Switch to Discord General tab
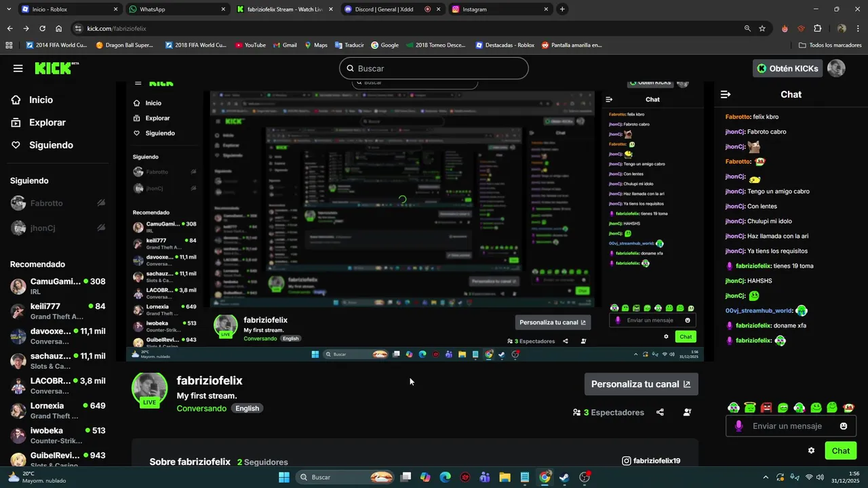Screen dimensions: 868x488 392,9
